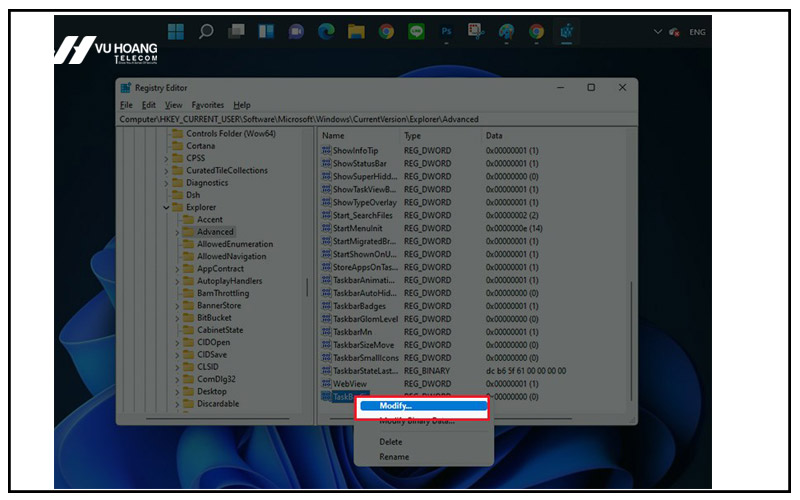Collapse the Explorer tree node
The height and width of the screenshot is (500, 800).
166,208
